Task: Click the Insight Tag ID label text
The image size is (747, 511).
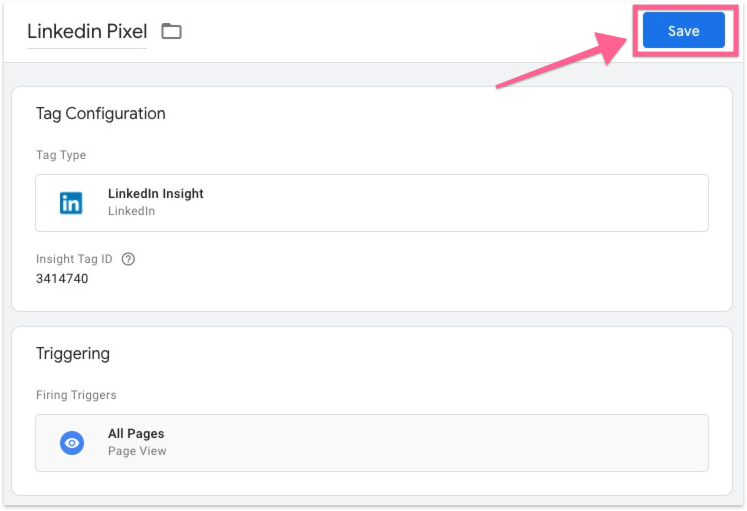Action: (x=74, y=259)
